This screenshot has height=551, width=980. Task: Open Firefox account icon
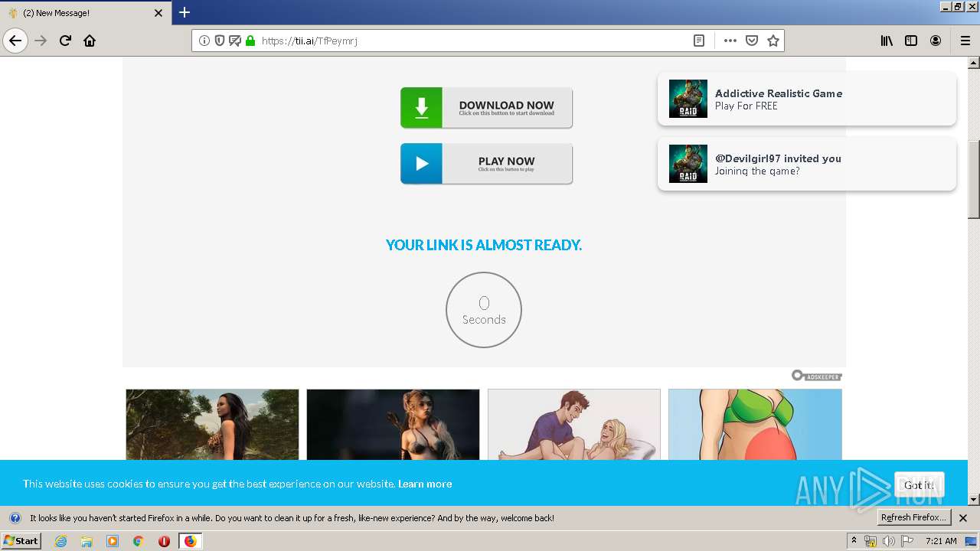tap(936, 41)
